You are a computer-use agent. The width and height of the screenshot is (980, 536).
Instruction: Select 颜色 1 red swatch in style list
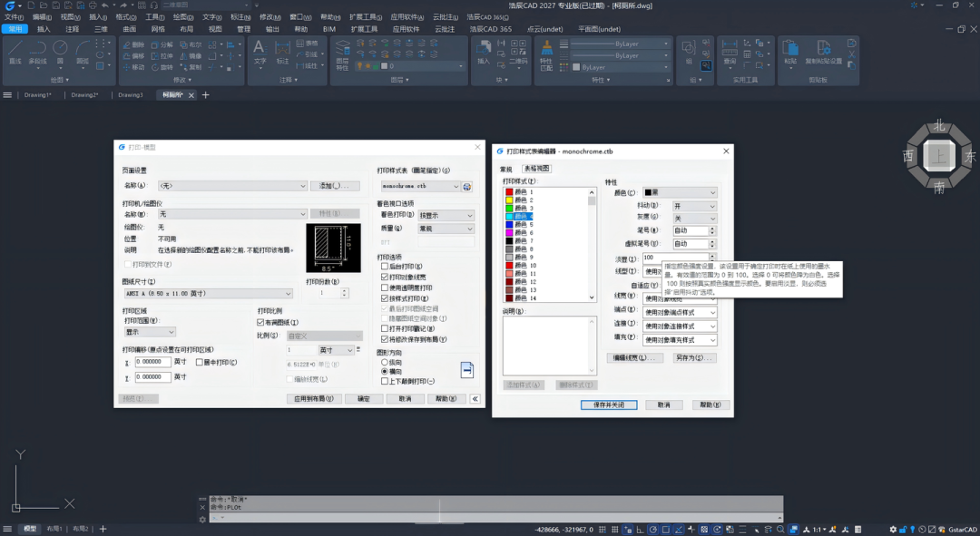click(x=509, y=191)
